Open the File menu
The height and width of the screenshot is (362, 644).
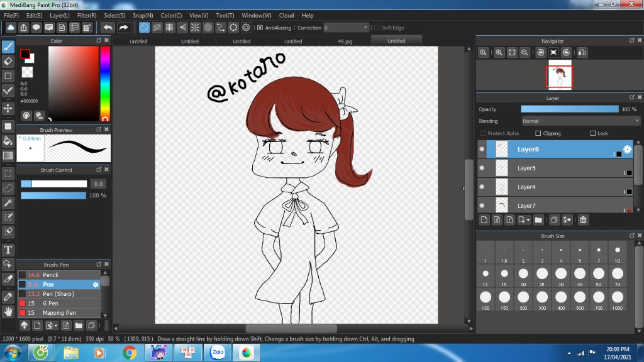pos(11,16)
